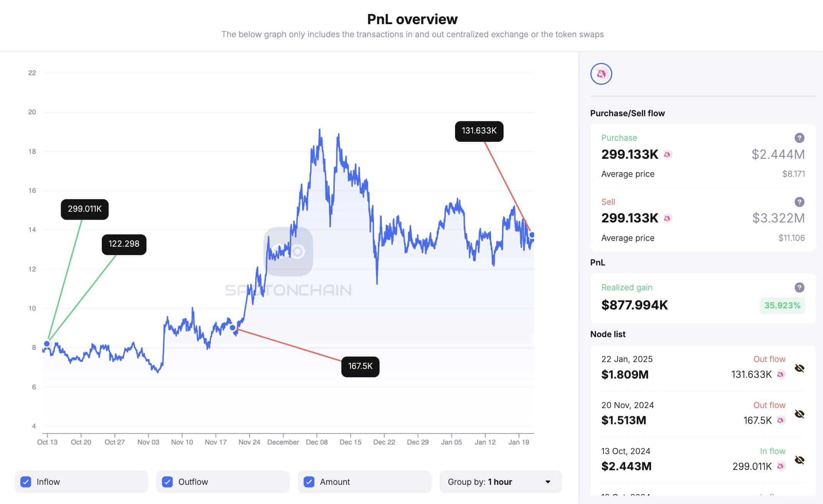Screen dimensions: 823x504
Task: Disable the Amount checkbox
Action: (x=309, y=482)
